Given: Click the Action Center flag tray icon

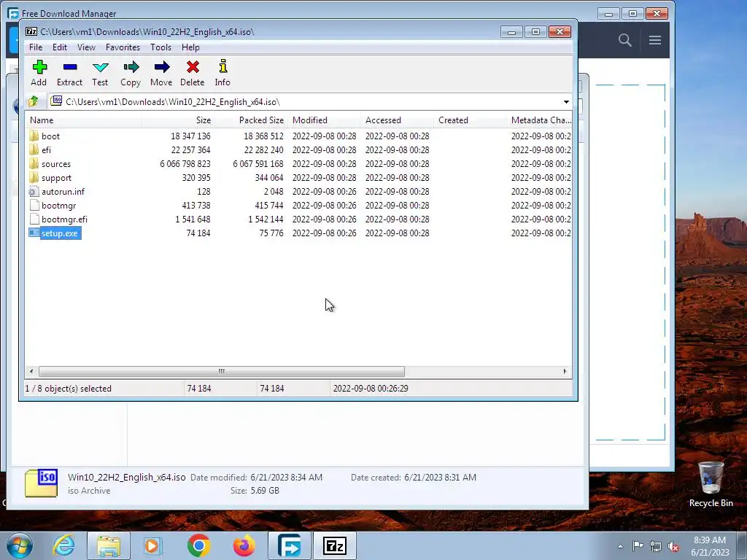Looking at the screenshot, I should [x=638, y=545].
